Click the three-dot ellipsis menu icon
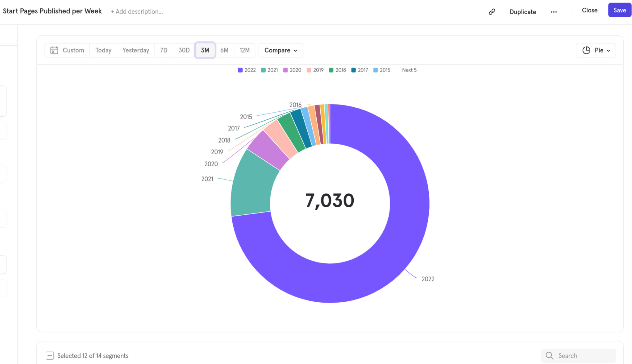 point(554,11)
